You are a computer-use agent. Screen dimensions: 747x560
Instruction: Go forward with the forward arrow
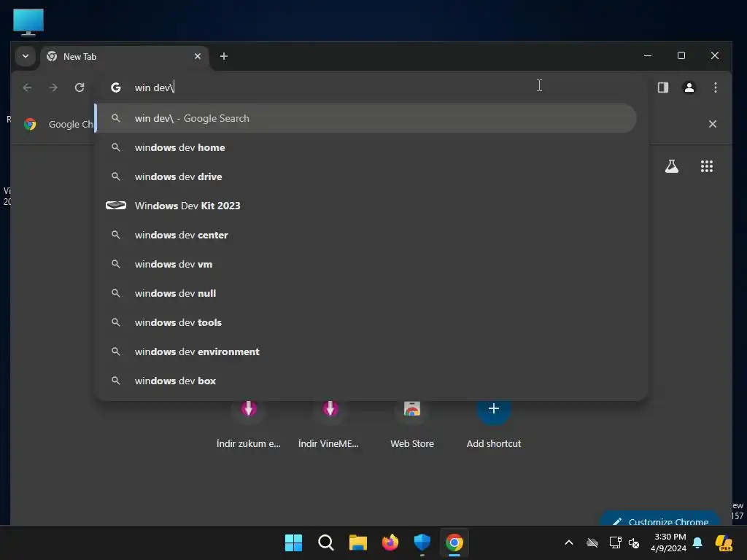[x=53, y=87]
